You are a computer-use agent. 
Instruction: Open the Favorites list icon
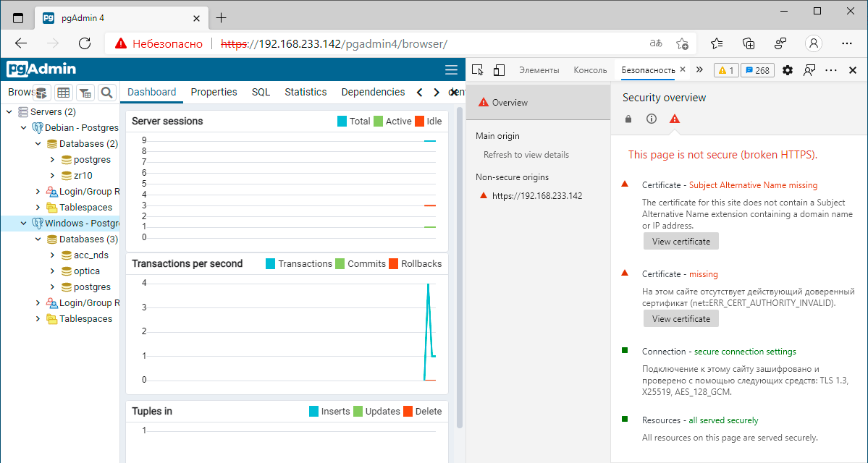coord(716,43)
